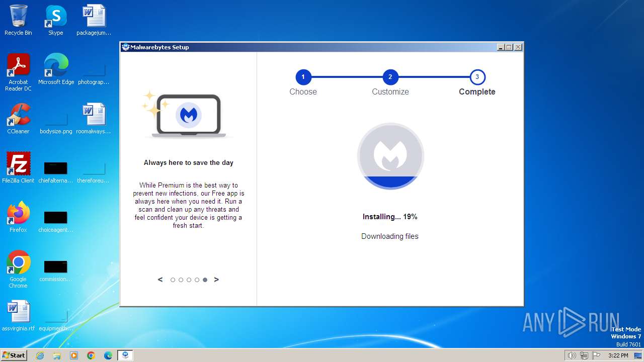Open the network tray icon
This screenshot has width=644, height=362.
(584, 355)
